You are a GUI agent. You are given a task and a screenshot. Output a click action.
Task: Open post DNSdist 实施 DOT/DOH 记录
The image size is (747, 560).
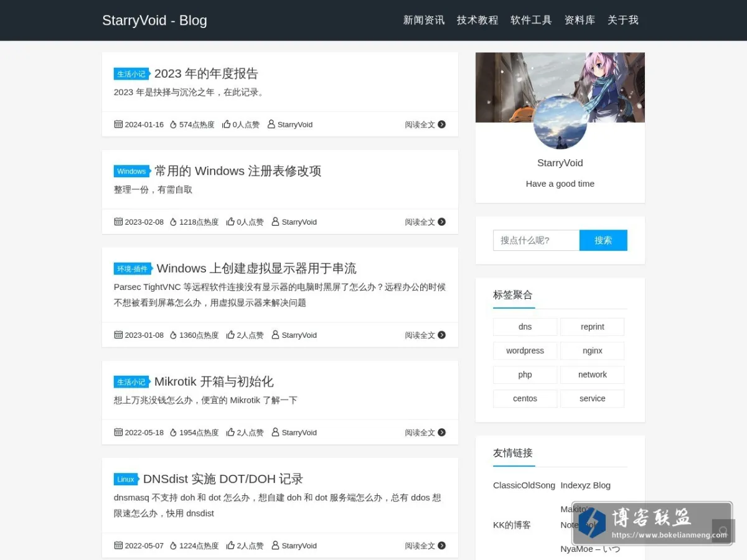click(x=223, y=479)
